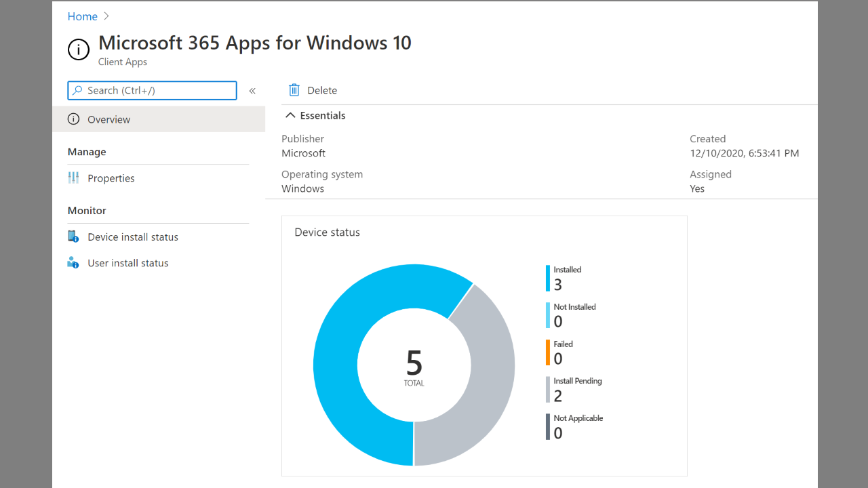Image resolution: width=868 pixels, height=488 pixels.
Task: Click the Installed blue legend swatch
Action: [548, 278]
